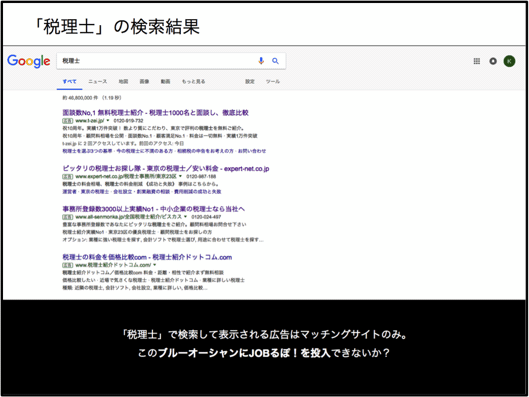This screenshot has height=397, width=529.
Task: Click caption line 「税理士」で検索して表示される広告はマッチングサイトのみ。
Action: (x=264, y=335)
